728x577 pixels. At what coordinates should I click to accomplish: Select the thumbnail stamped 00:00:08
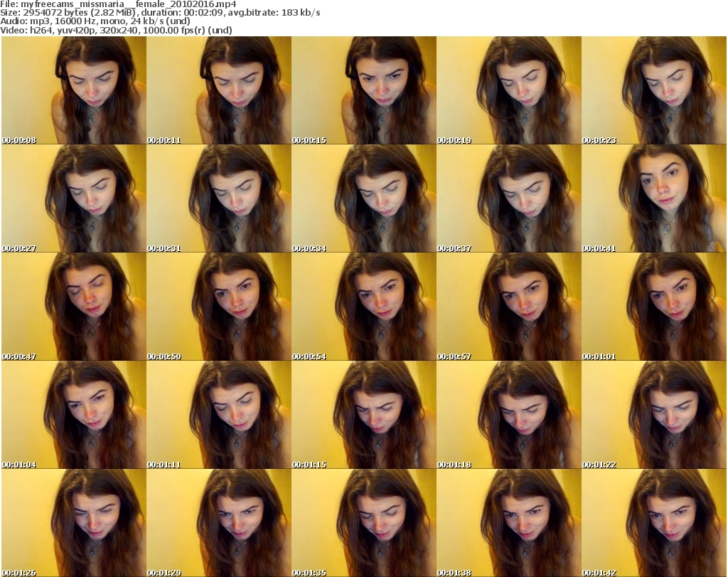(74, 90)
